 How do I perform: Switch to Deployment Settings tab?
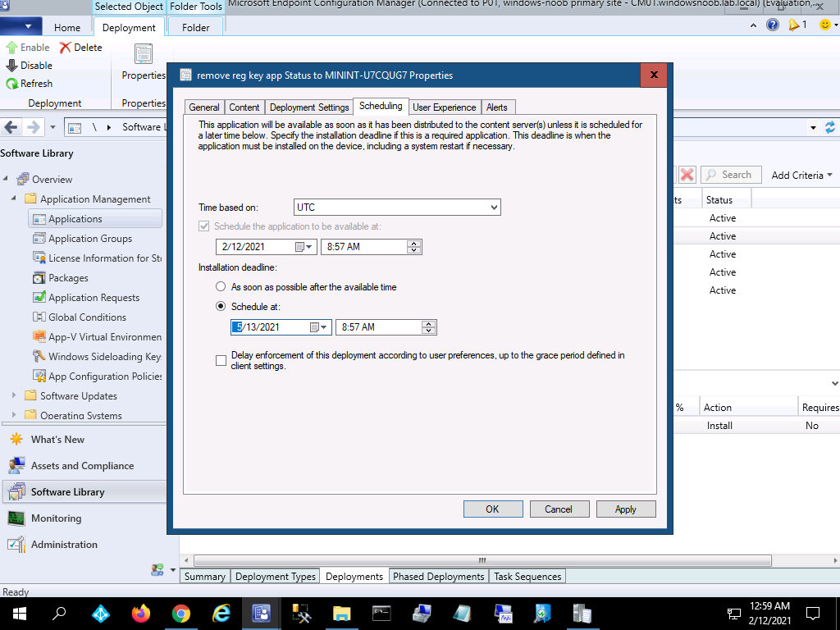(x=309, y=107)
